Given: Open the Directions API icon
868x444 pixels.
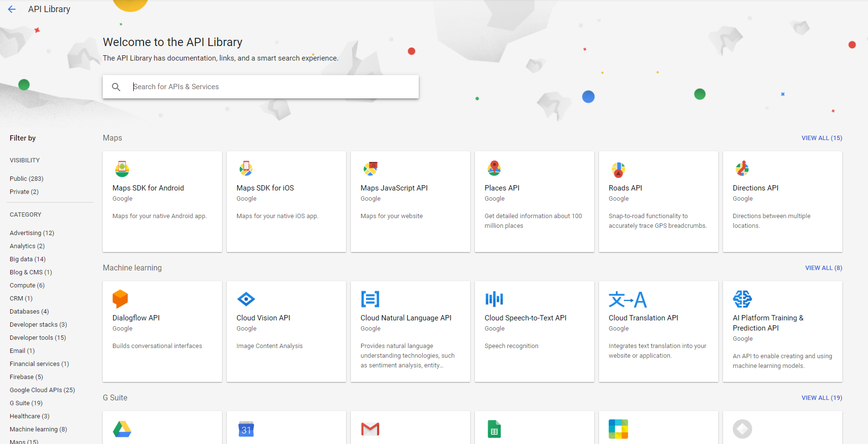Looking at the screenshot, I should tap(742, 169).
